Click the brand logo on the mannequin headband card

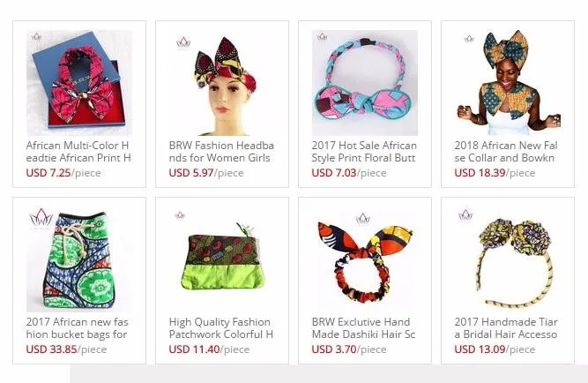(183, 42)
